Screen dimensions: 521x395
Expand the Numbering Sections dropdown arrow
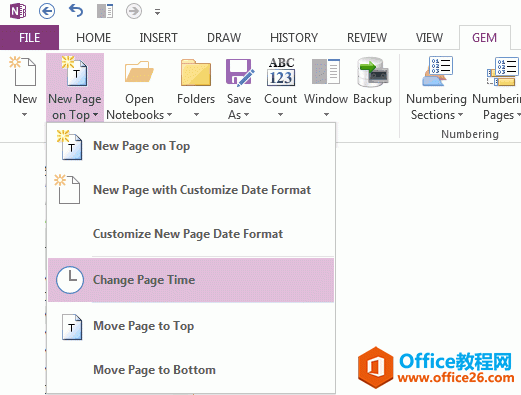click(x=460, y=115)
